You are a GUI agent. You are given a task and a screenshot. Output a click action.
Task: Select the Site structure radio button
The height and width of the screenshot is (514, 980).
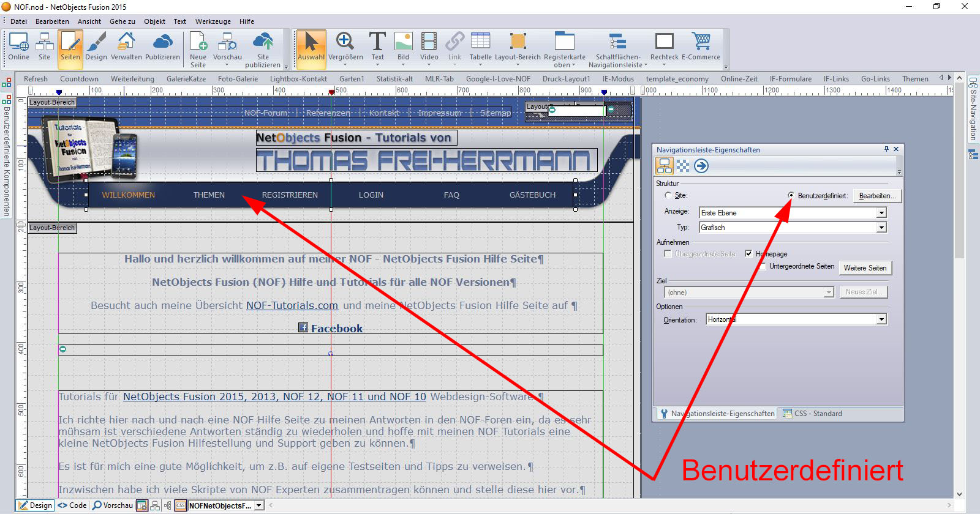coord(668,195)
